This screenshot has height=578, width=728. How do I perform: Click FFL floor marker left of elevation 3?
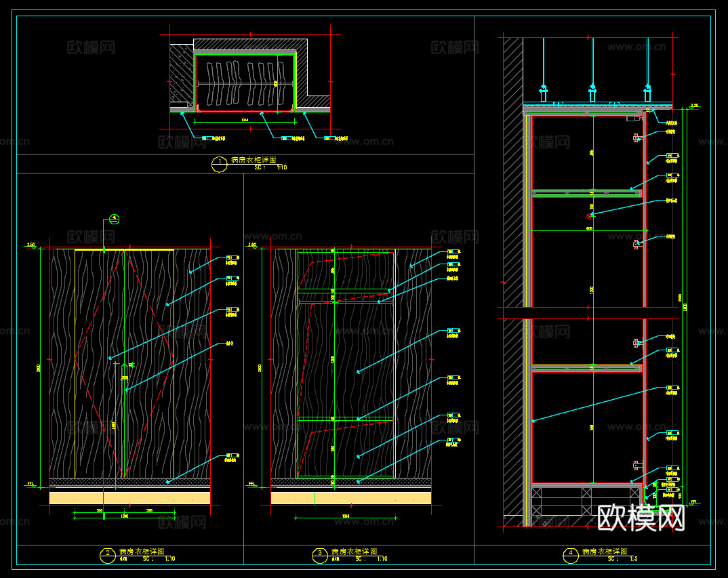coord(251,484)
